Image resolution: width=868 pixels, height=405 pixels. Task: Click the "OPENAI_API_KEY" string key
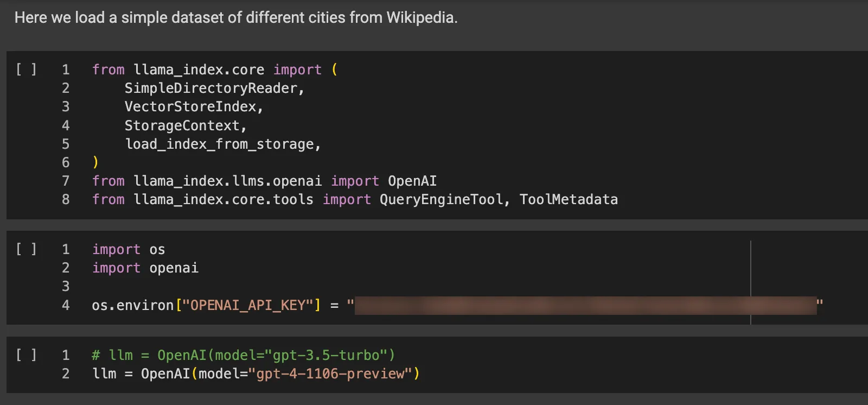248,306
